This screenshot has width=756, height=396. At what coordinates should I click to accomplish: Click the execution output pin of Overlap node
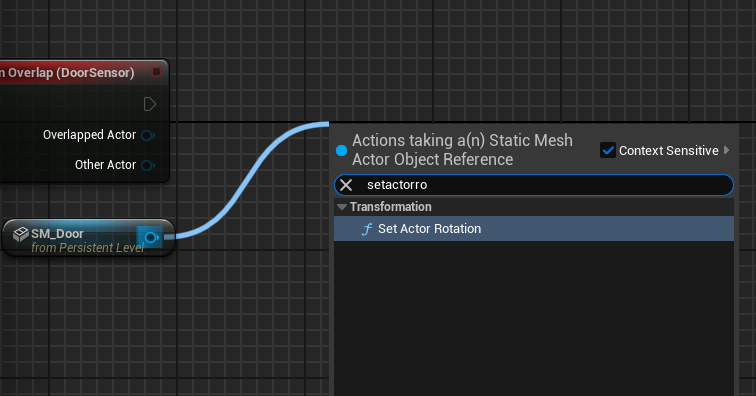click(x=149, y=104)
